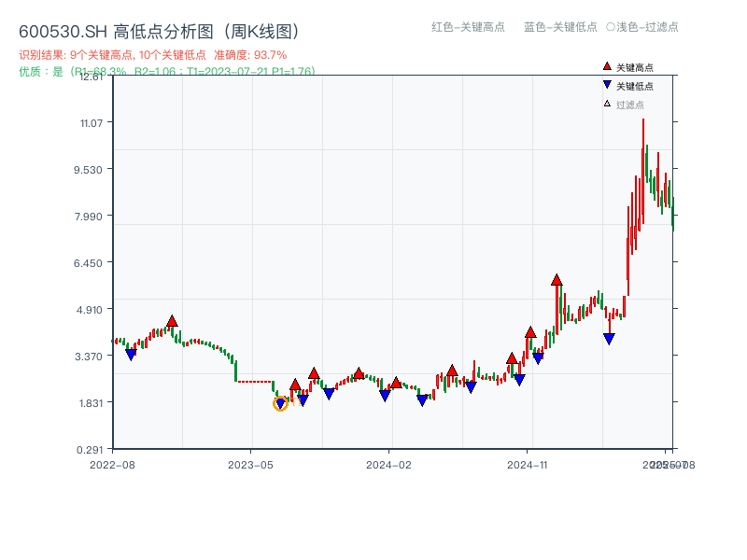Select the orange-circled key low marker
This screenshot has height=560, width=747.
[281, 404]
